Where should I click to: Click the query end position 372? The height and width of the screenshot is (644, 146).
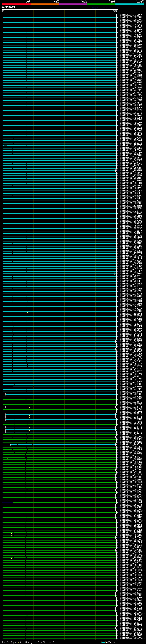click(115, 11)
